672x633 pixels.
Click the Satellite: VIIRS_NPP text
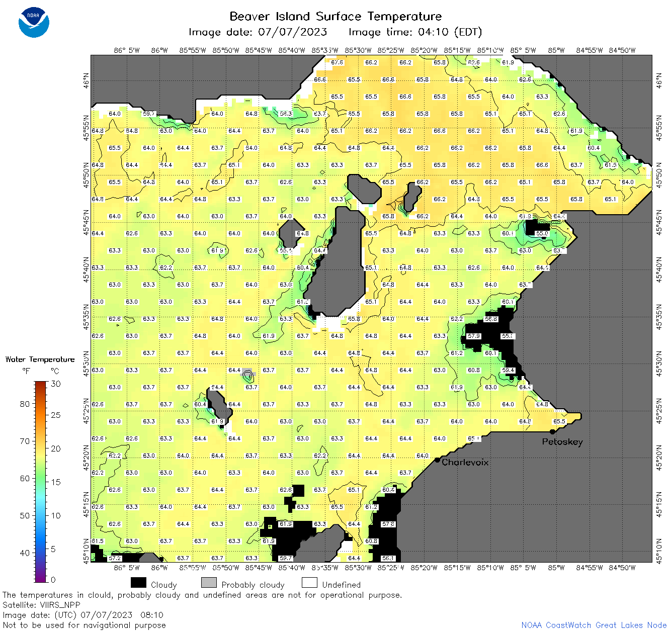[41, 605]
